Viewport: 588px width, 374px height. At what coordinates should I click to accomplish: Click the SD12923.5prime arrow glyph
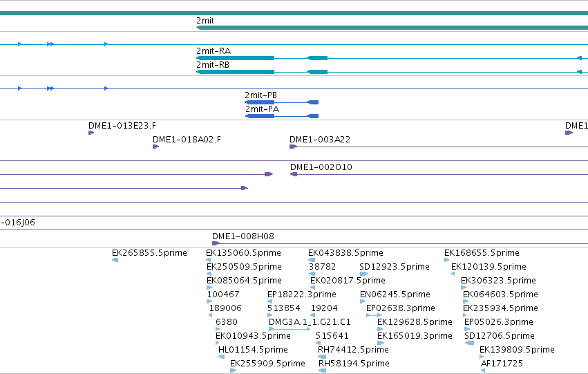tap(363, 274)
